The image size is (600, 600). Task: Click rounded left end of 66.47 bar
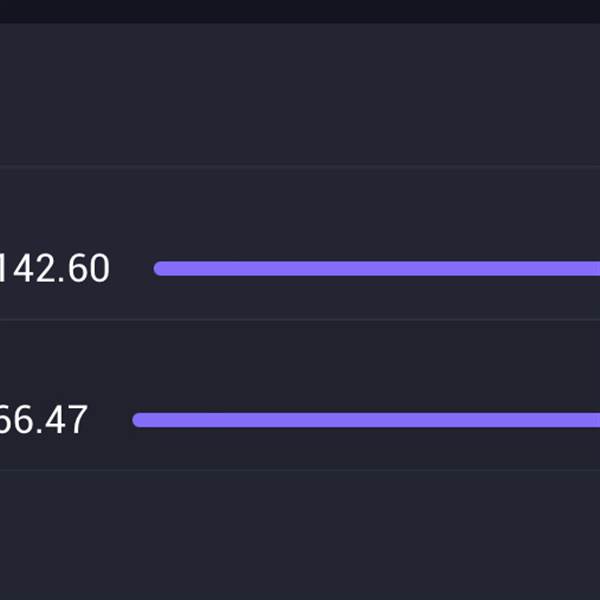click(x=139, y=420)
